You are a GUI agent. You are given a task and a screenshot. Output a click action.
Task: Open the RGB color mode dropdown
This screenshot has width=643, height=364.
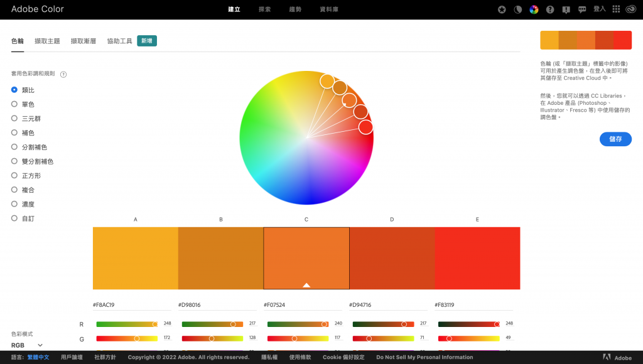[27, 345]
